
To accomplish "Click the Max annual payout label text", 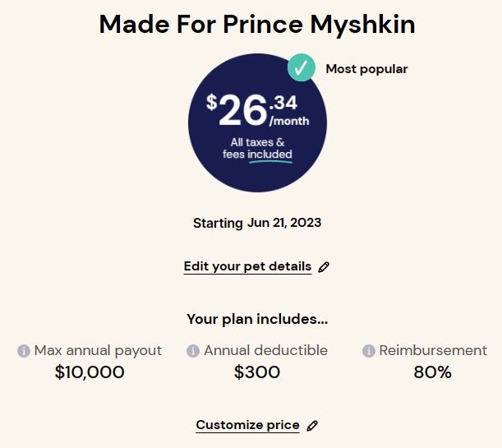I will [98, 351].
